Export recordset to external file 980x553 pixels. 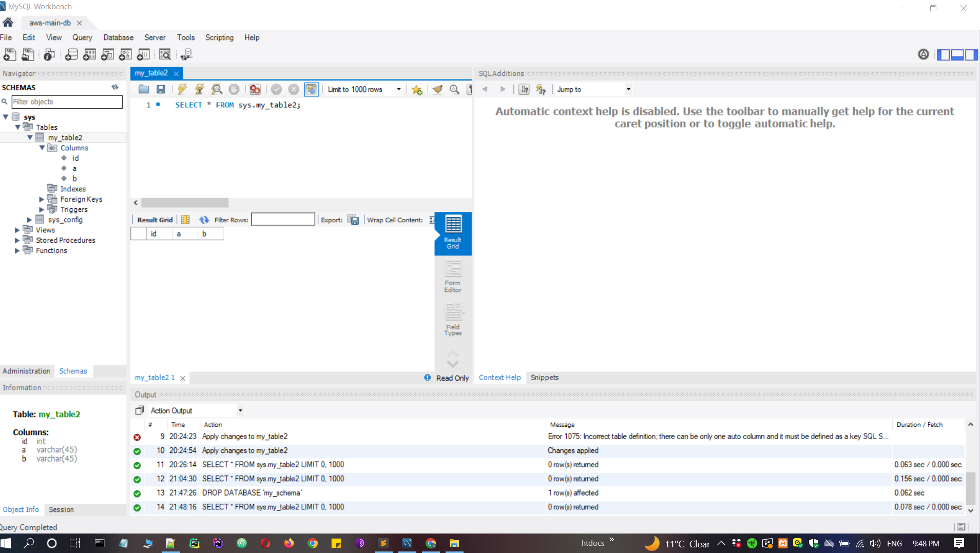point(353,220)
